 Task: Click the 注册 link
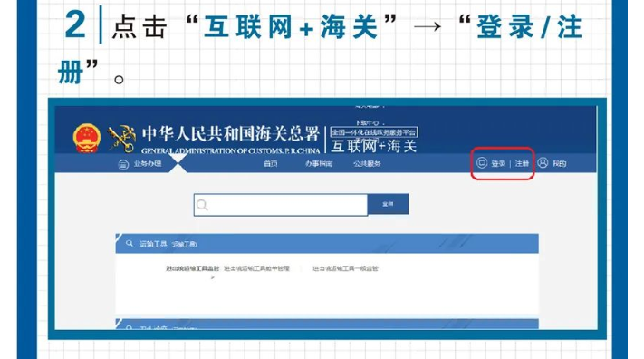[522, 164]
